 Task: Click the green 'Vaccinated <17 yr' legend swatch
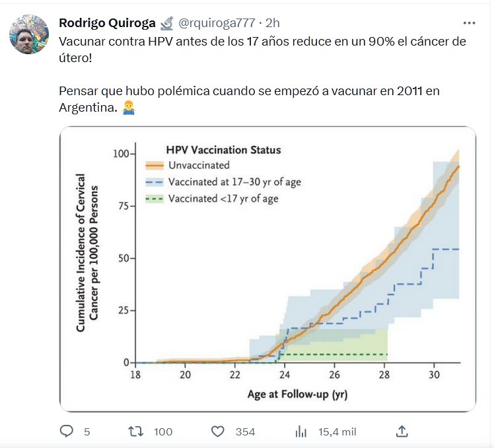pos(154,198)
